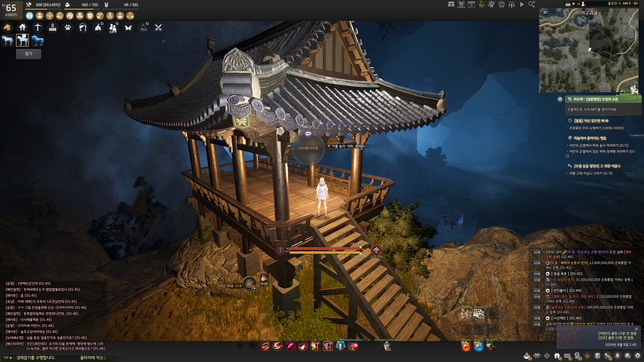This screenshot has width=644, height=362.
Task: Expand the tent icon with arrow
Action: (98, 27)
